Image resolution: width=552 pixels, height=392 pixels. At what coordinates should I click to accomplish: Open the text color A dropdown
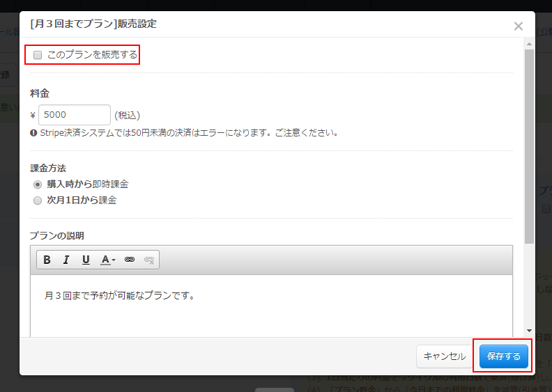tap(108, 260)
